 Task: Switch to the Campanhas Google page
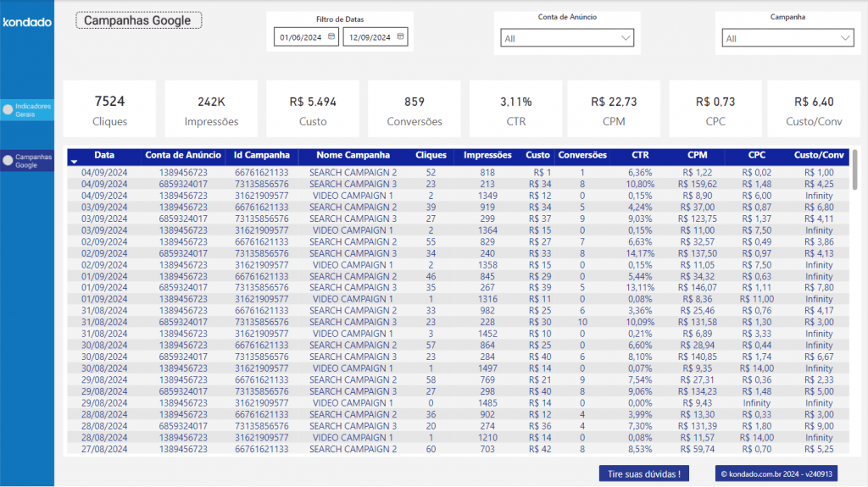[32, 161]
